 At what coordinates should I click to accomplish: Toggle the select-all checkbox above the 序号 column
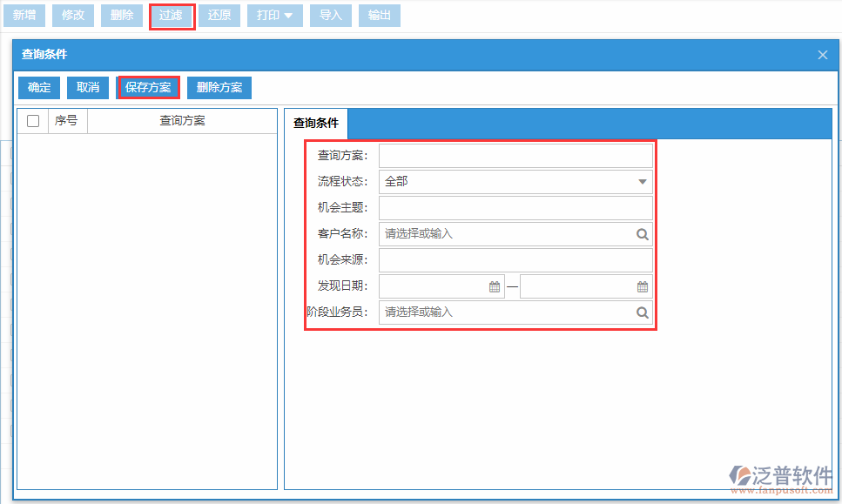coord(32,120)
